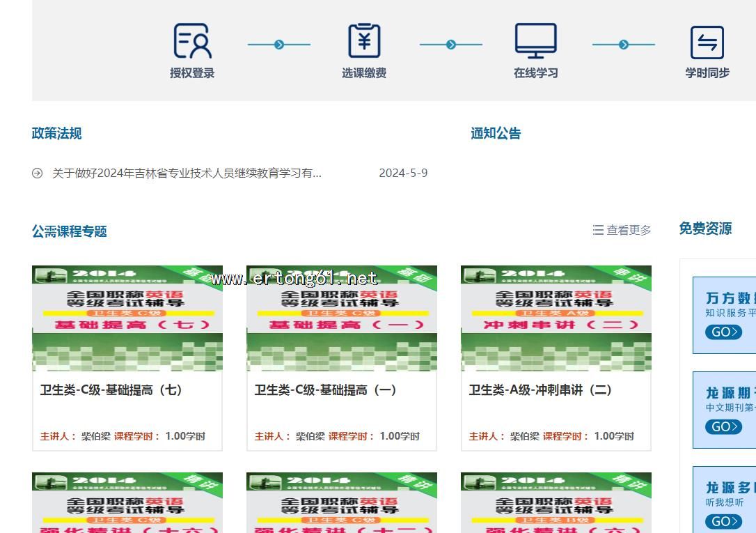This screenshot has height=533, width=756.
Task: Open course 卫生类-C级-基础提高（七）title
Action: tap(111, 390)
